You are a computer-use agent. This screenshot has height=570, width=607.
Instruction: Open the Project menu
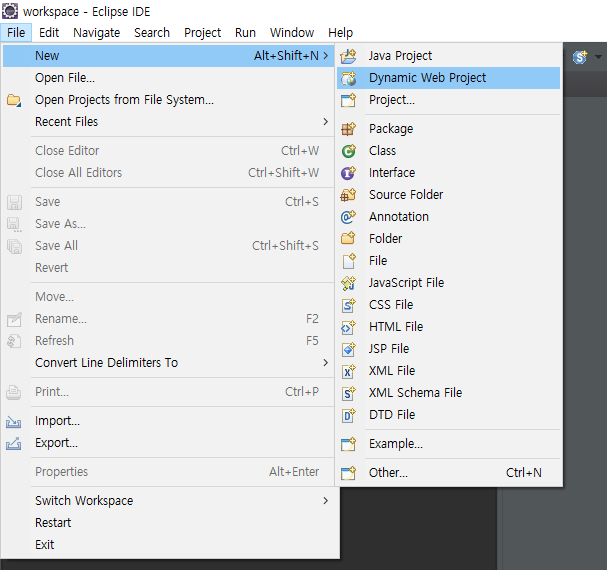(202, 33)
